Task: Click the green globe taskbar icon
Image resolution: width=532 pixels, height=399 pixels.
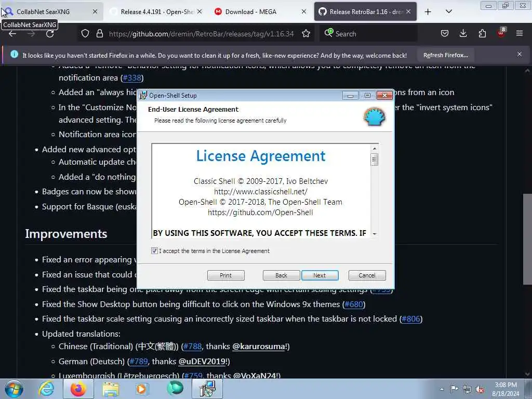Action: pyautogui.click(x=175, y=388)
